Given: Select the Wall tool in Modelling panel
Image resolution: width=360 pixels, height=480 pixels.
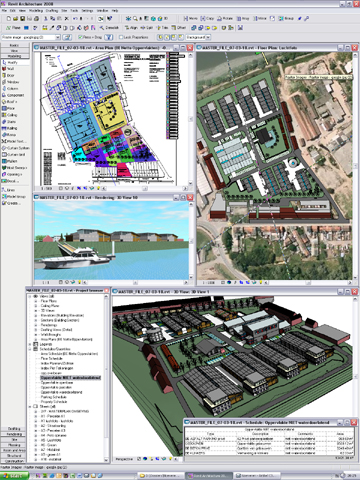Looking at the screenshot, I should 8,69.
